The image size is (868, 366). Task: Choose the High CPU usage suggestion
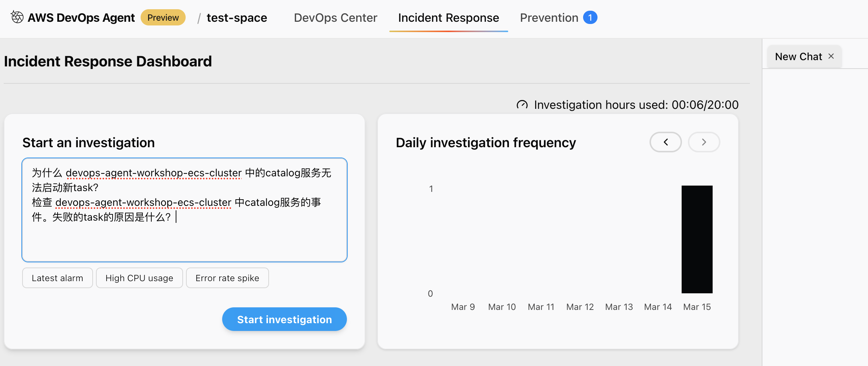click(139, 278)
